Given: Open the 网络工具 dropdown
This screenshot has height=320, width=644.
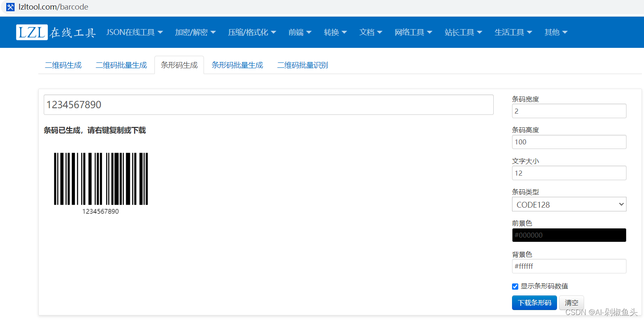Looking at the screenshot, I should point(413,32).
